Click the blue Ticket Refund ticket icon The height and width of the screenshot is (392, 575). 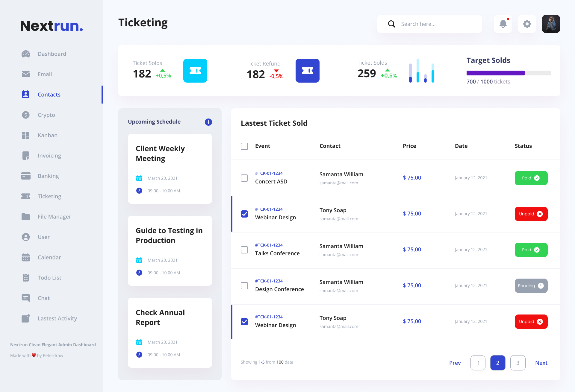pyautogui.click(x=308, y=71)
